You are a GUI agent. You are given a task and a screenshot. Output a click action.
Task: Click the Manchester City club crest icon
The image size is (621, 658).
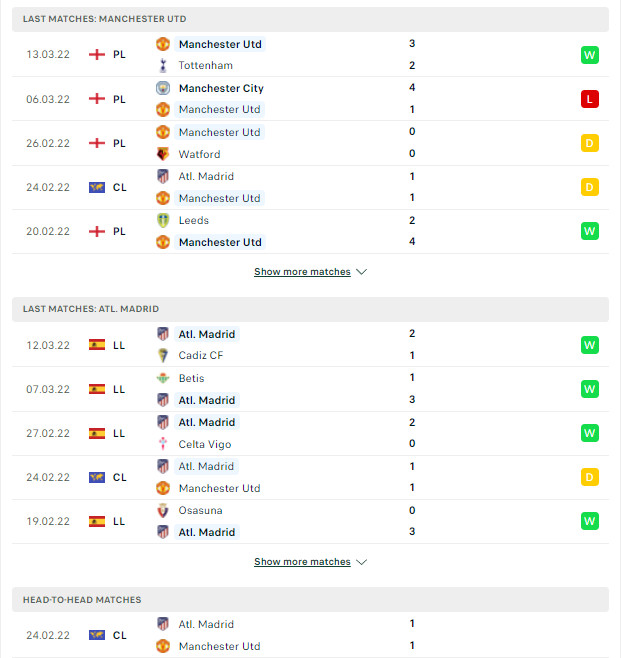163,88
